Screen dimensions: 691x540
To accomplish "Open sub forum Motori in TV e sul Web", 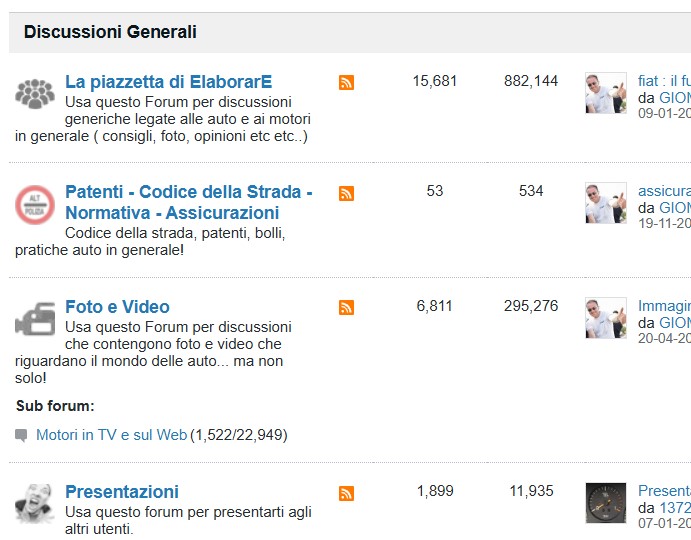I will pos(111,435).
